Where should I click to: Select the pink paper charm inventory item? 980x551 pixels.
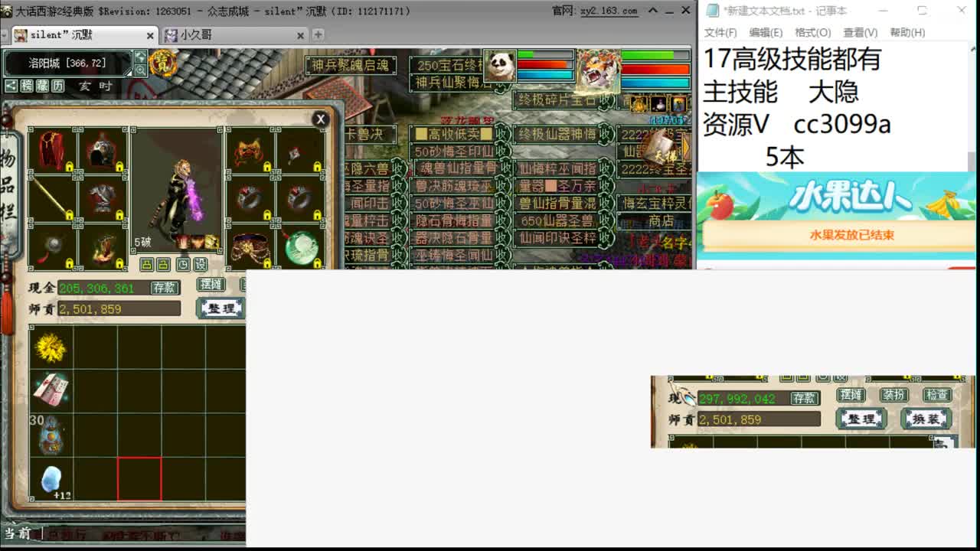tap(51, 391)
